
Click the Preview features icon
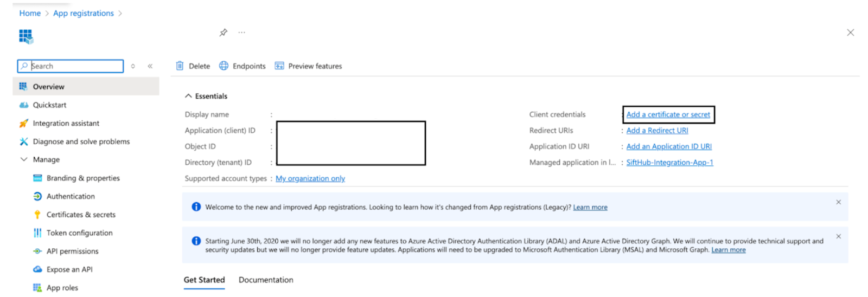click(x=279, y=66)
